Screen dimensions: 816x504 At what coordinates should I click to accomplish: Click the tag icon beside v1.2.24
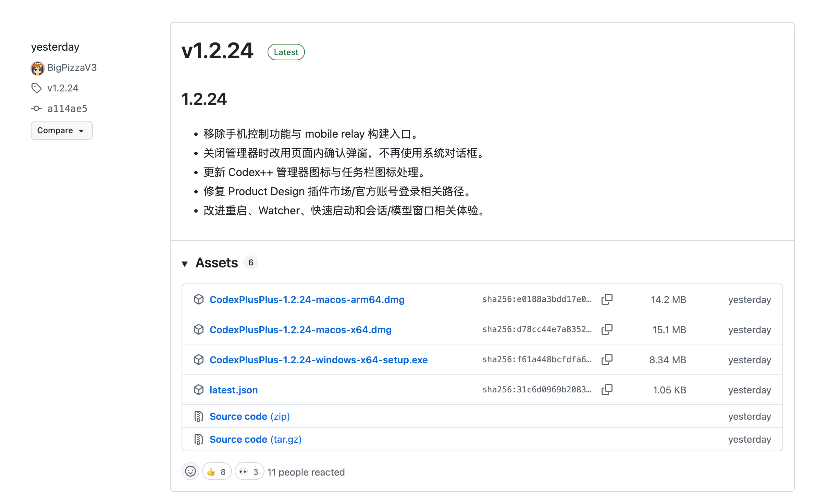(36, 88)
